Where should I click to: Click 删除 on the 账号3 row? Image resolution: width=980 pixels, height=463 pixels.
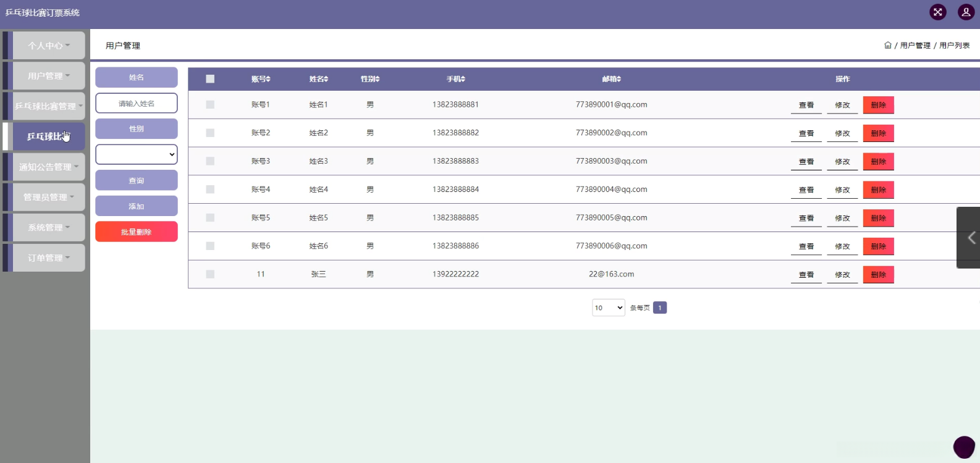pyautogui.click(x=879, y=162)
